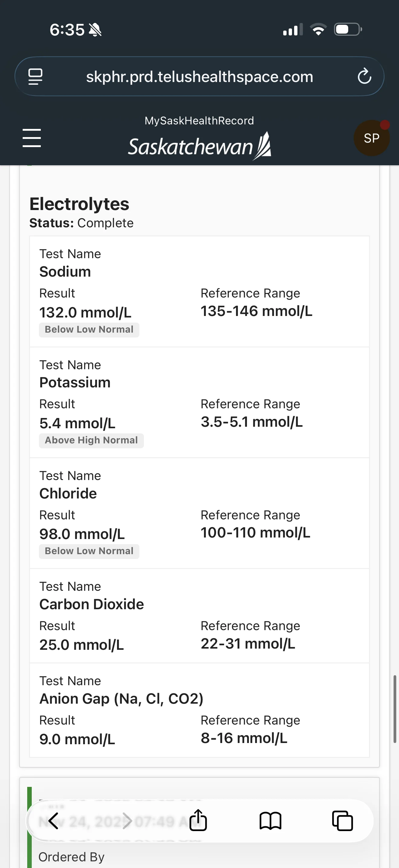Tap the Safari forward arrow
Screen dimensions: 399x868
[127, 820]
